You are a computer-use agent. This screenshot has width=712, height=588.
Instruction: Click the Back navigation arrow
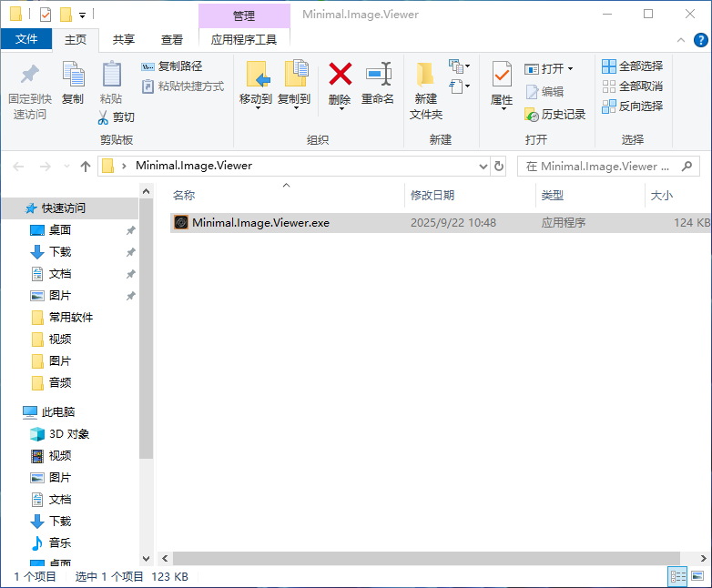[18, 167]
